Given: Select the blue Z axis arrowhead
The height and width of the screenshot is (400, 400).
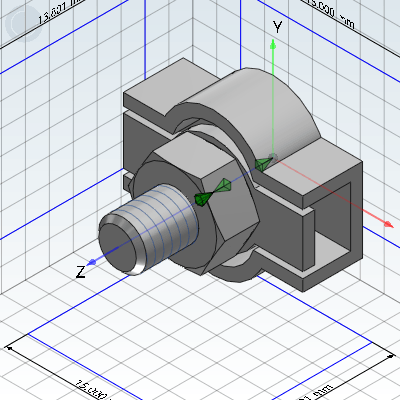Looking at the screenshot, I should [x=92, y=262].
